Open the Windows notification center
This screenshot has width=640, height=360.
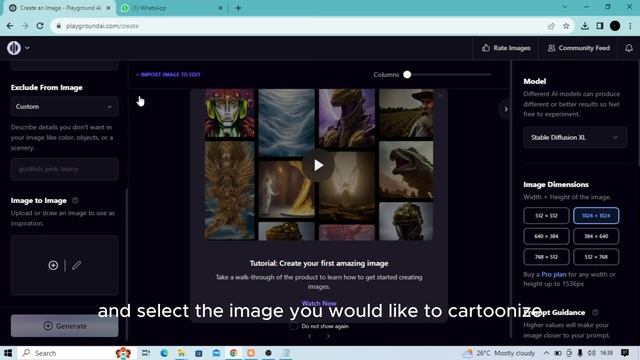click(625, 353)
